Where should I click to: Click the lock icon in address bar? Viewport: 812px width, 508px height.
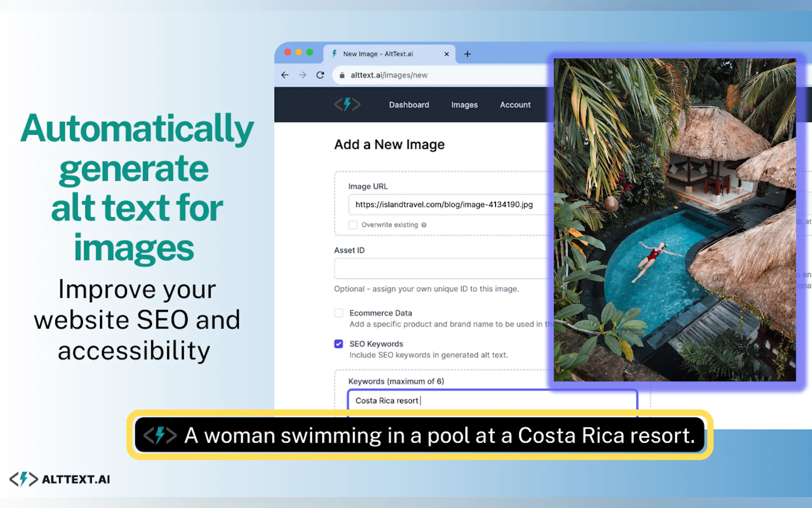[342, 75]
